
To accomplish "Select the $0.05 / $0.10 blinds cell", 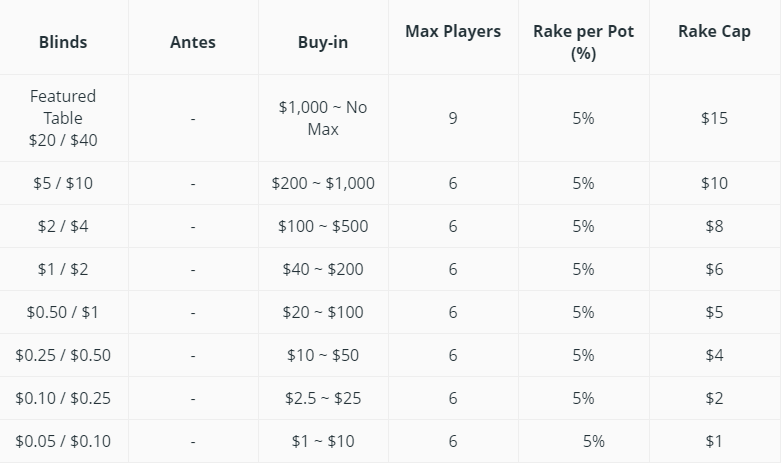I will click(x=63, y=441).
